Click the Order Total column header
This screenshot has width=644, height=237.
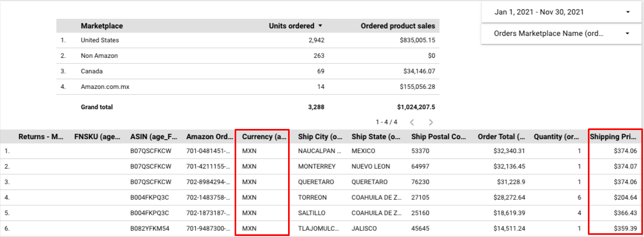[501, 137]
